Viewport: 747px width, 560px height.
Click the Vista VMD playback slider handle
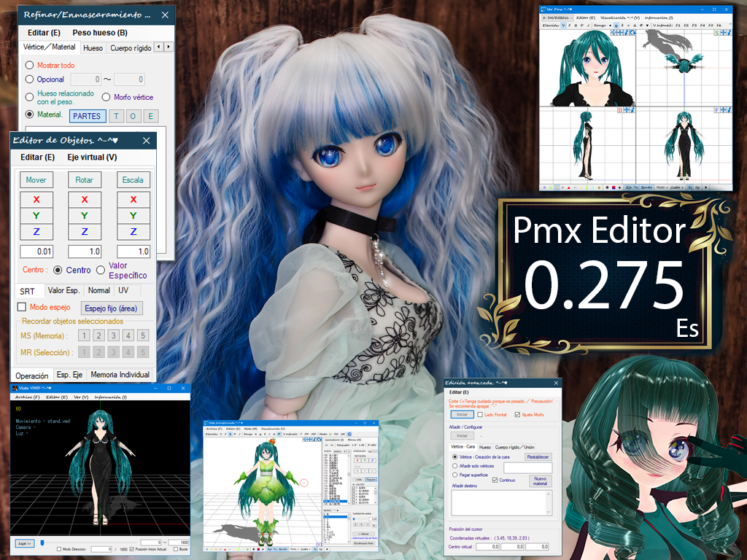point(42,542)
